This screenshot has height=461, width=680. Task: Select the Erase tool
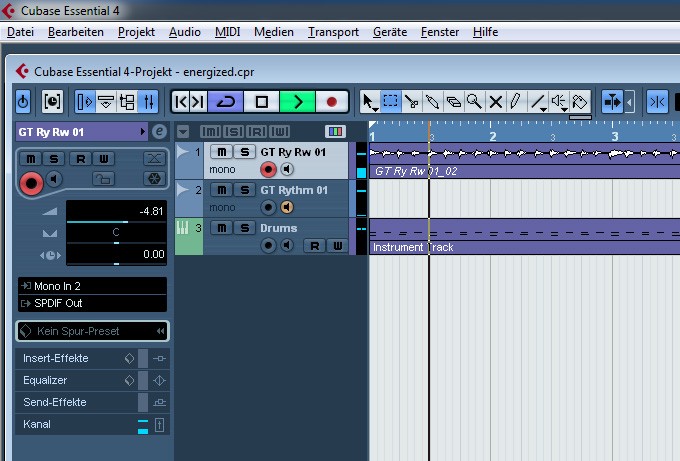point(453,102)
